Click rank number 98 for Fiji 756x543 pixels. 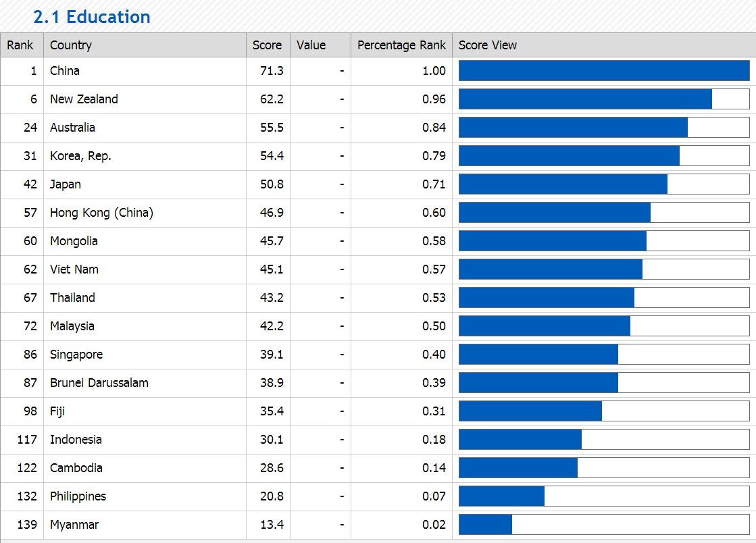30,411
